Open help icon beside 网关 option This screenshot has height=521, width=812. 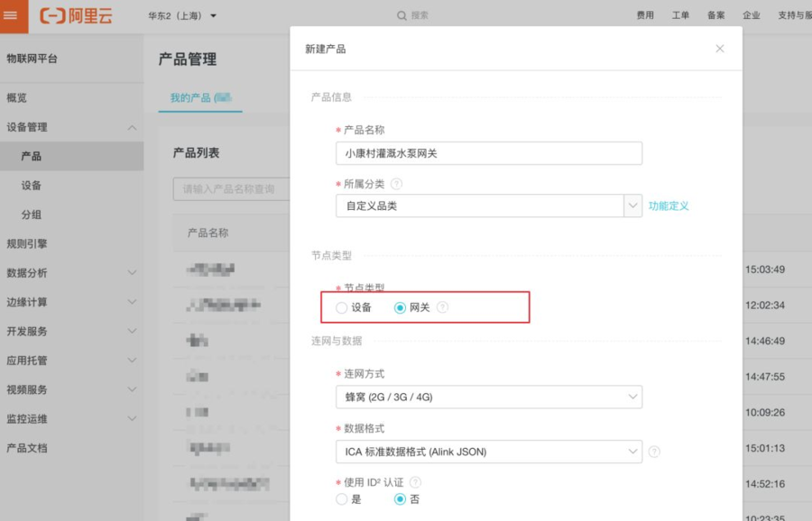coord(442,307)
